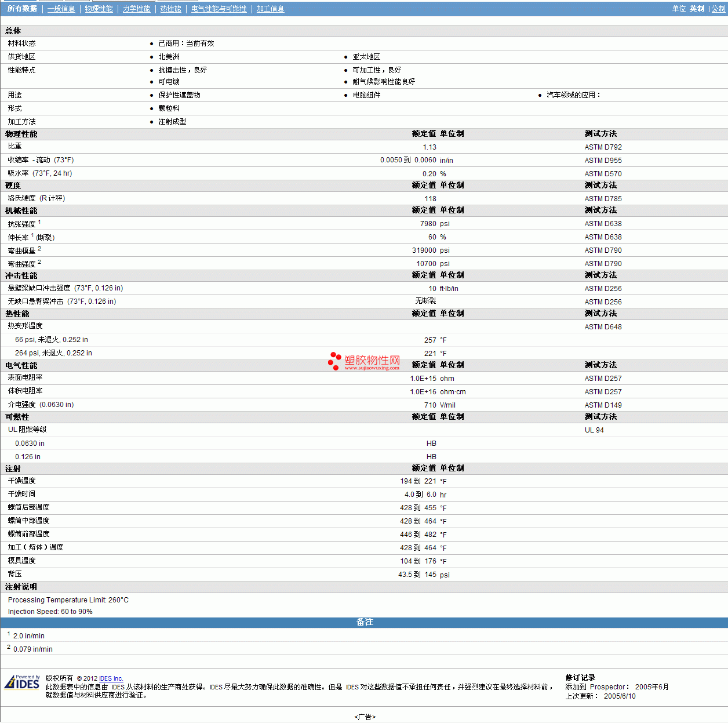
Task: Click the 体积电阻率 value 1.0E+16
Action: tap(423, 392)
